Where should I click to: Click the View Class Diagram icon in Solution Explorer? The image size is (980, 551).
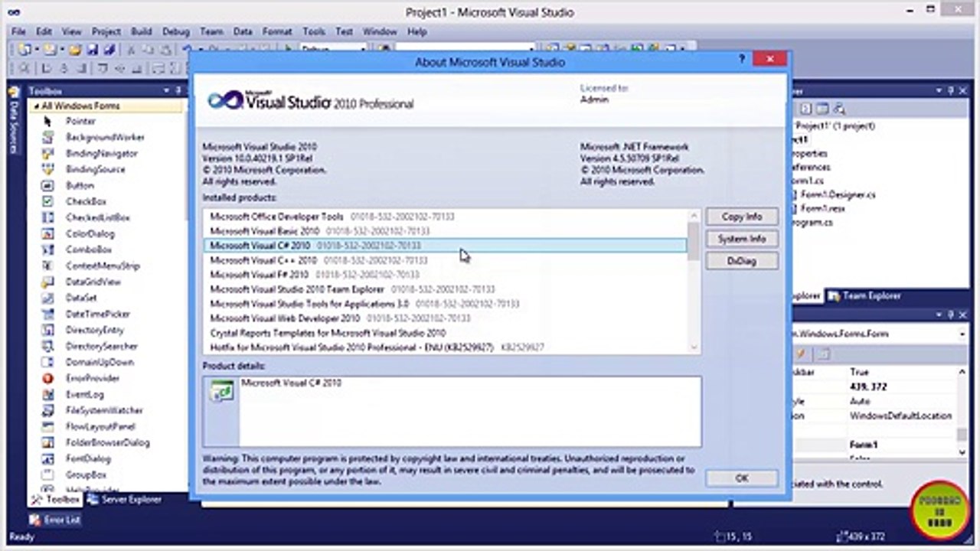click(839, 109)
